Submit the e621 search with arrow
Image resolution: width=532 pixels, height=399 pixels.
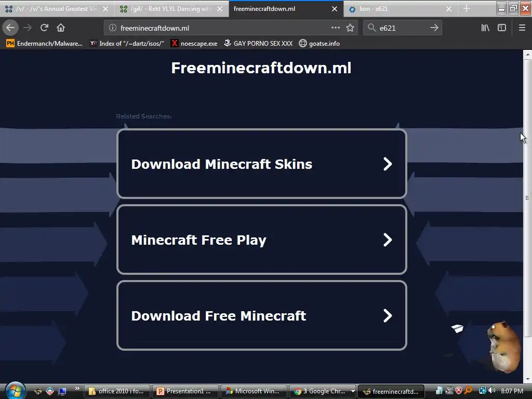[434, 28]
